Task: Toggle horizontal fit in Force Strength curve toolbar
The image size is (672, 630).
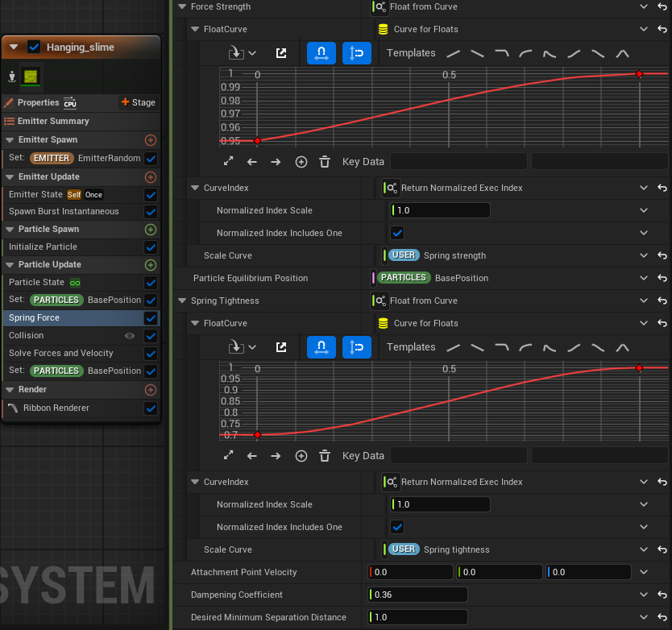Action: 321,53
